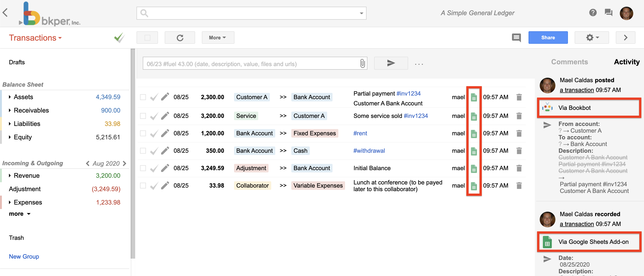Delete the #rent transaction via trash icon
644x276 pixels.
[x=519, y=133]
